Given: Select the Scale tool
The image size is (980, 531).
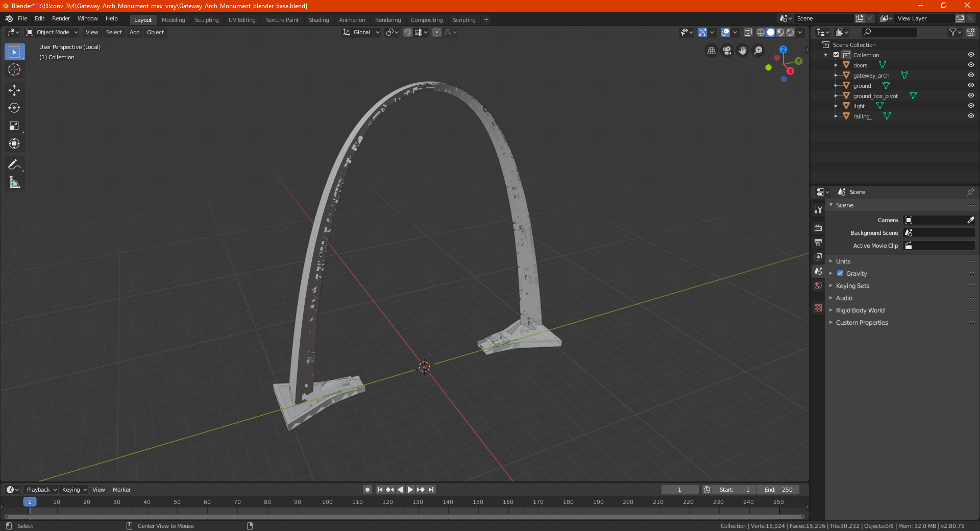Looking at the screenshot, I should point(14,126).
